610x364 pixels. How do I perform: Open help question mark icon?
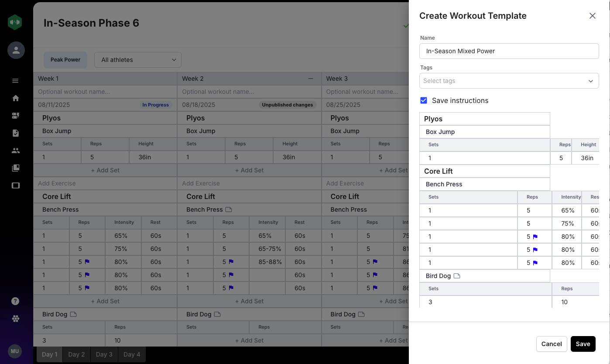(15, 301)
